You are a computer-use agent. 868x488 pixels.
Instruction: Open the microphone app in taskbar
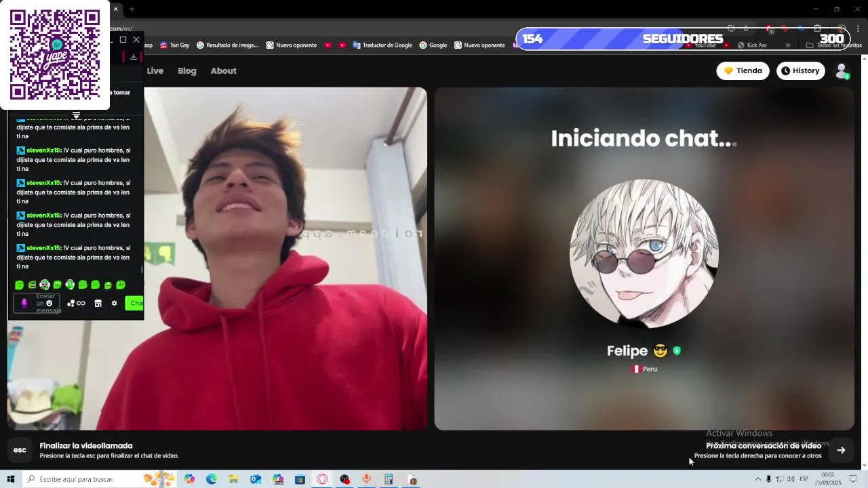point(366,479)
